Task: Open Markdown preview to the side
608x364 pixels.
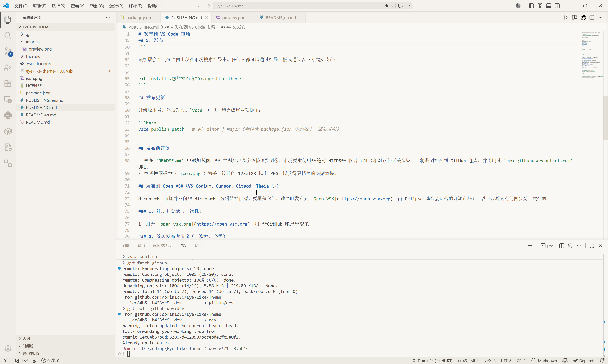Action: [x=574, y=17]
